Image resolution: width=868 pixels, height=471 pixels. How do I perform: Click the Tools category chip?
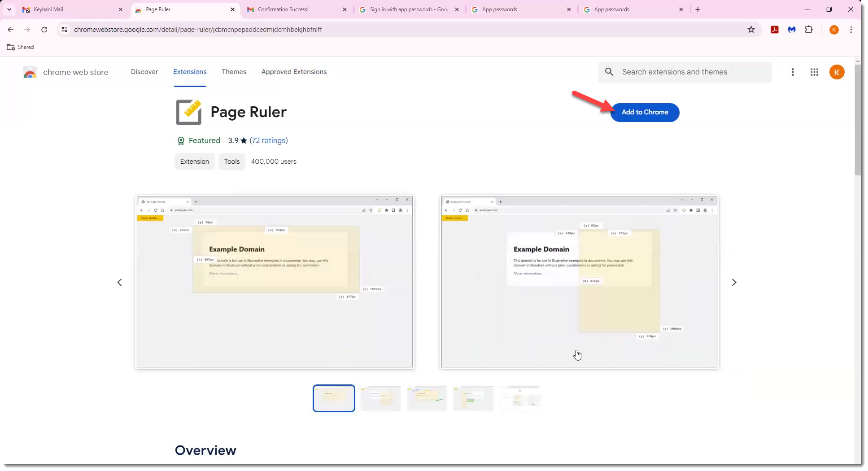tap(232, 161)
